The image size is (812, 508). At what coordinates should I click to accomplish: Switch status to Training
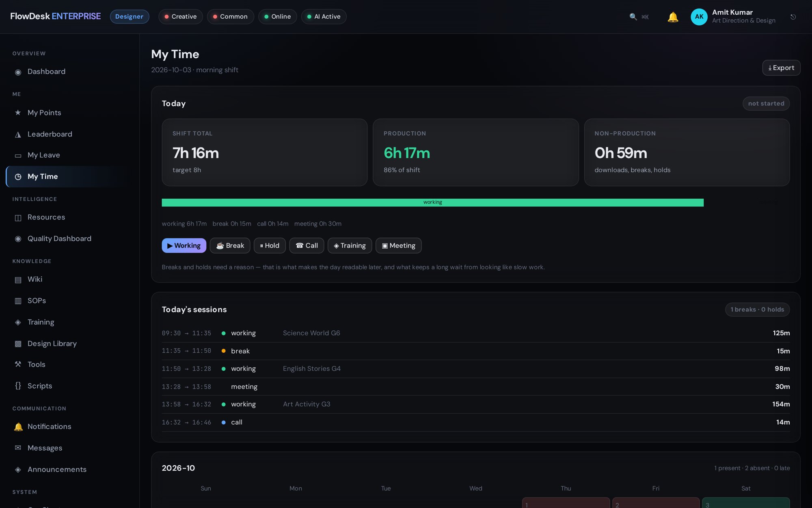click(x=350, y=245)
